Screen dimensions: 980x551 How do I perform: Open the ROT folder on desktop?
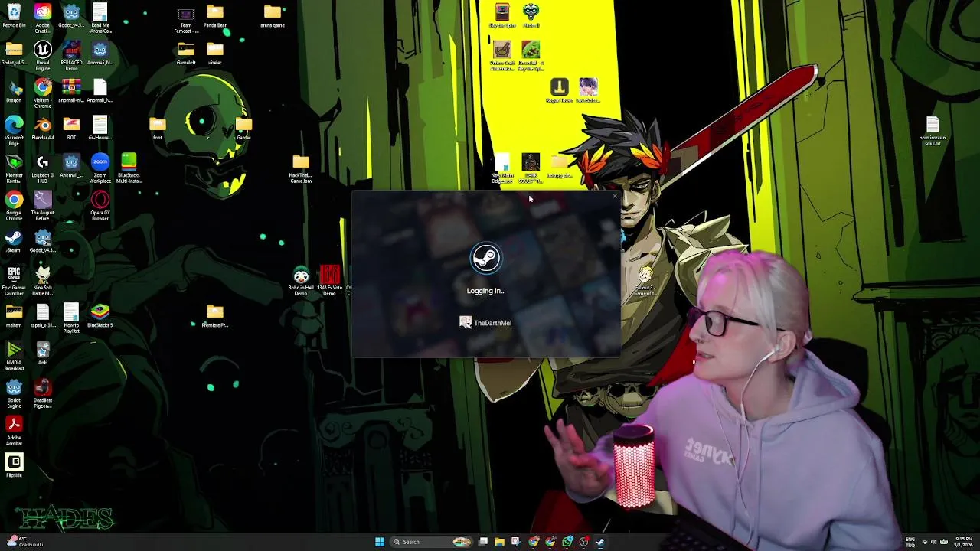click(71, 128)
